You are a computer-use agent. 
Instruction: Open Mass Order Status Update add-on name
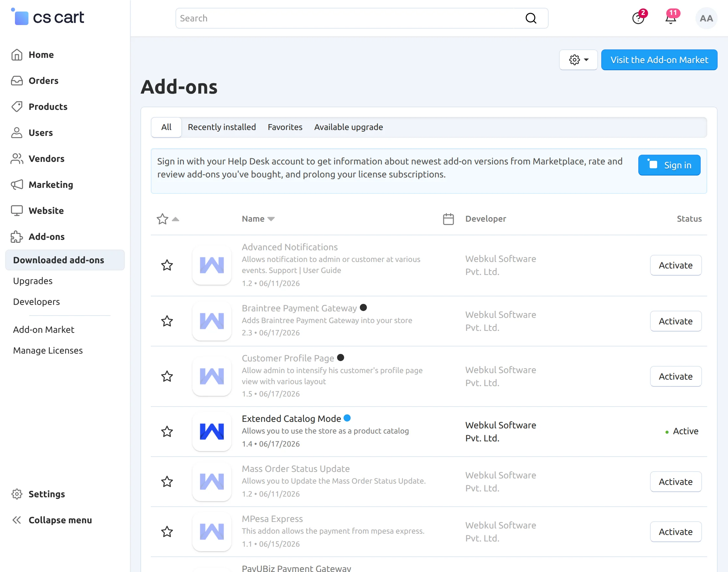296,469
